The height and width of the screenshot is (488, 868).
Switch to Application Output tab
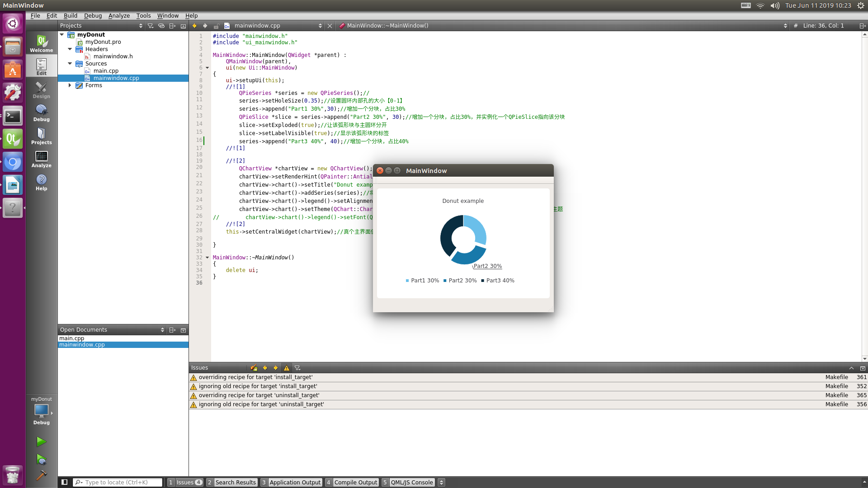295,482
